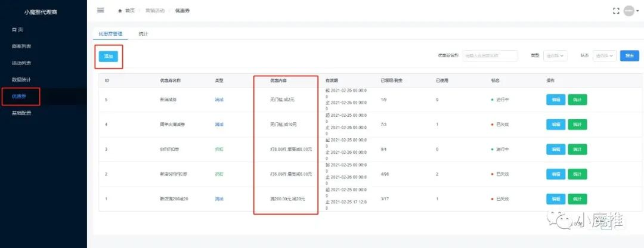Click the edit button for coupon ID 1
The height and width of the screenshot is (248, 644).
pyautogui.click(x=556, y=199)
